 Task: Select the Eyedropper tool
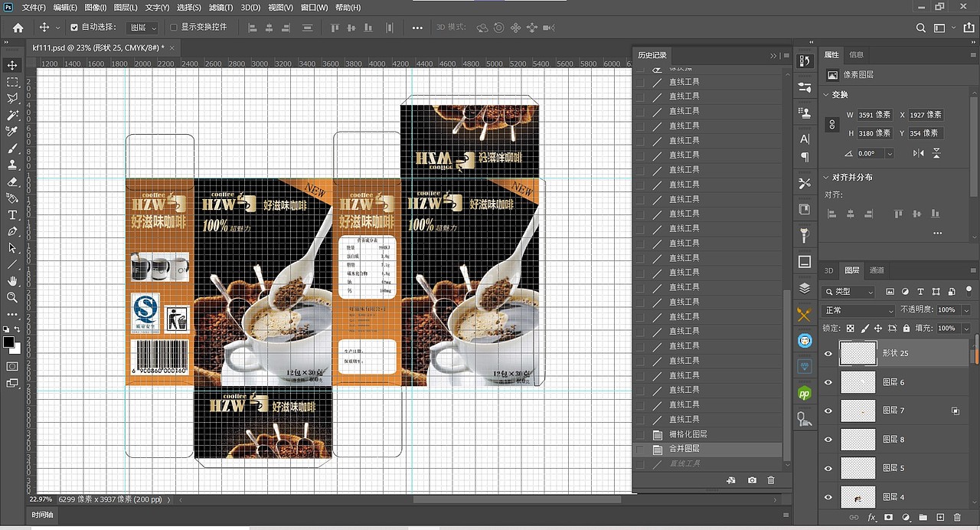point(12,132)
